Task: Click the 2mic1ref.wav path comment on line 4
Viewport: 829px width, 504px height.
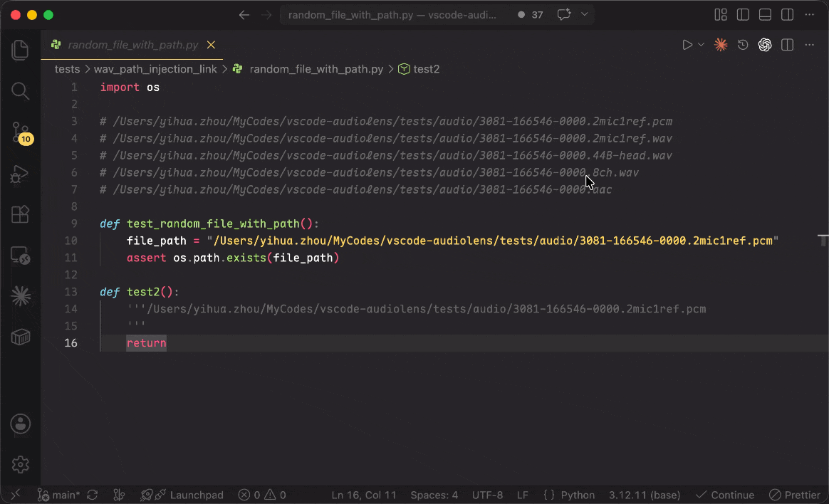Action: [x=386, y=138]
